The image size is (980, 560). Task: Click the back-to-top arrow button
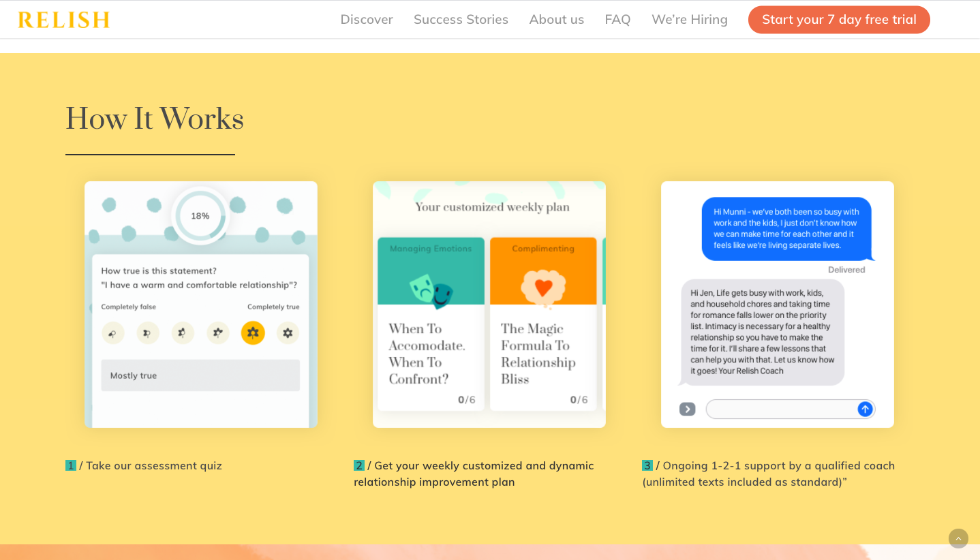pyautogui.click(x=958, y=538)
